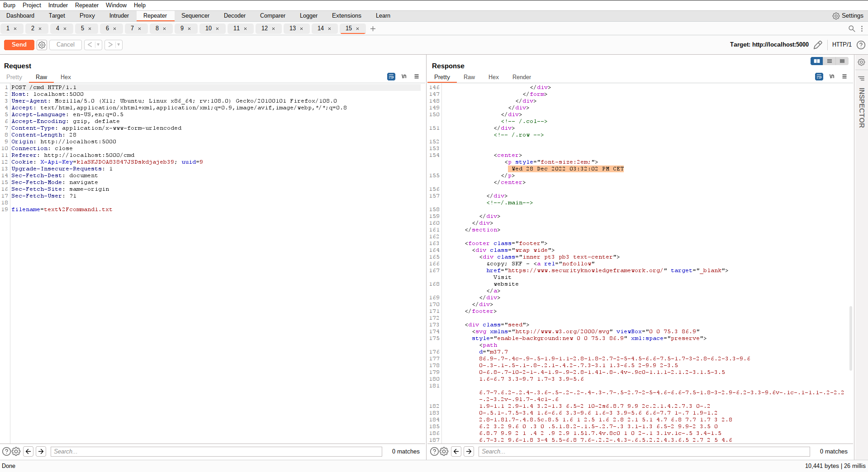Go to next request with forward arrow

pyautogui.click(x=110, y=45)
